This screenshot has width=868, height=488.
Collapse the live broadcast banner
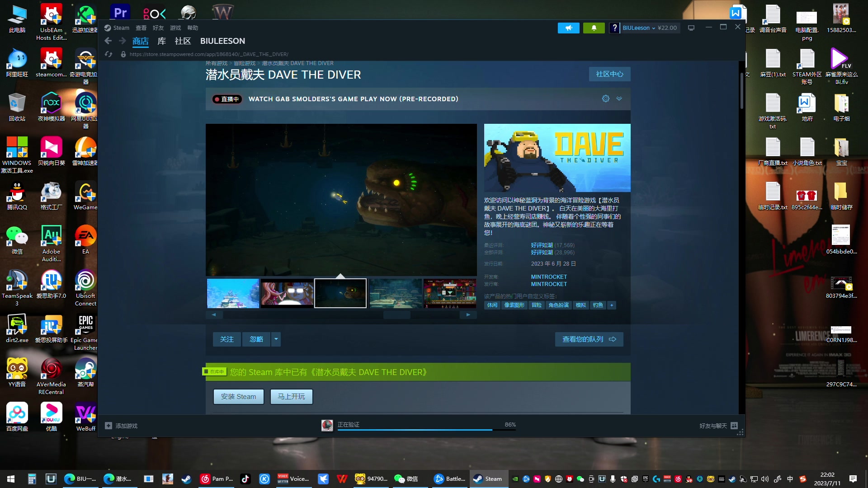click(x=619, y=99)
